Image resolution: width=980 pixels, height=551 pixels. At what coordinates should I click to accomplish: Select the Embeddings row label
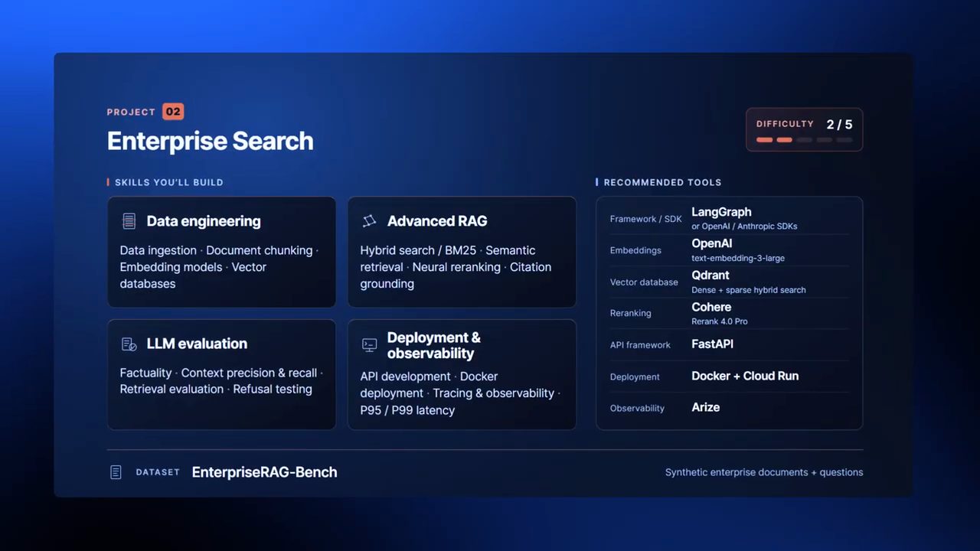[x=635, y=250]
